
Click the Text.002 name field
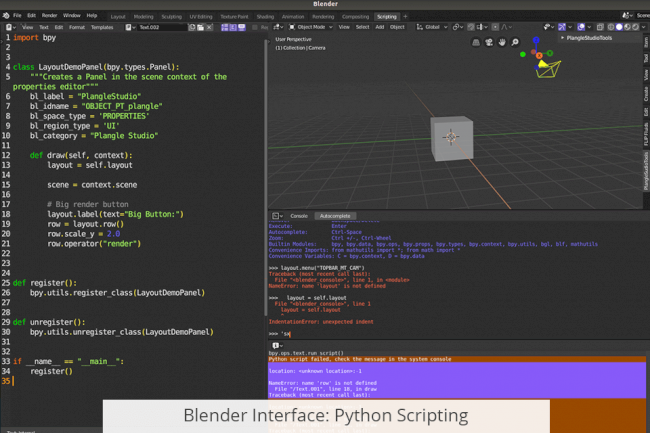click(162, 27)
